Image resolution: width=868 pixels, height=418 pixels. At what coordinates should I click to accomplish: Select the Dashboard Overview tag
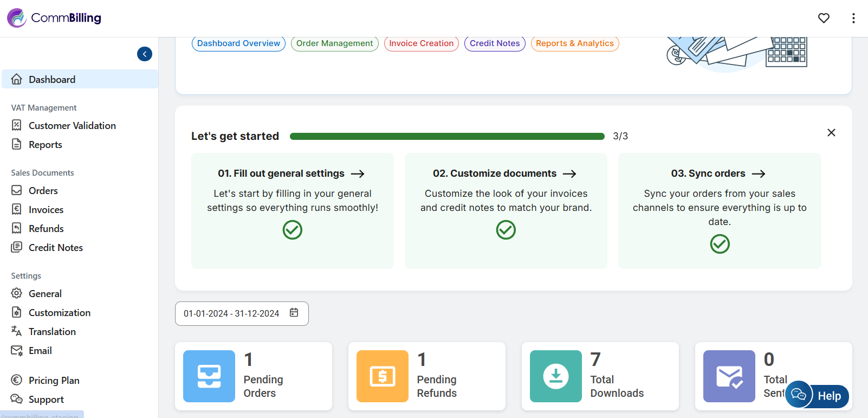click(x=238, y=43)
